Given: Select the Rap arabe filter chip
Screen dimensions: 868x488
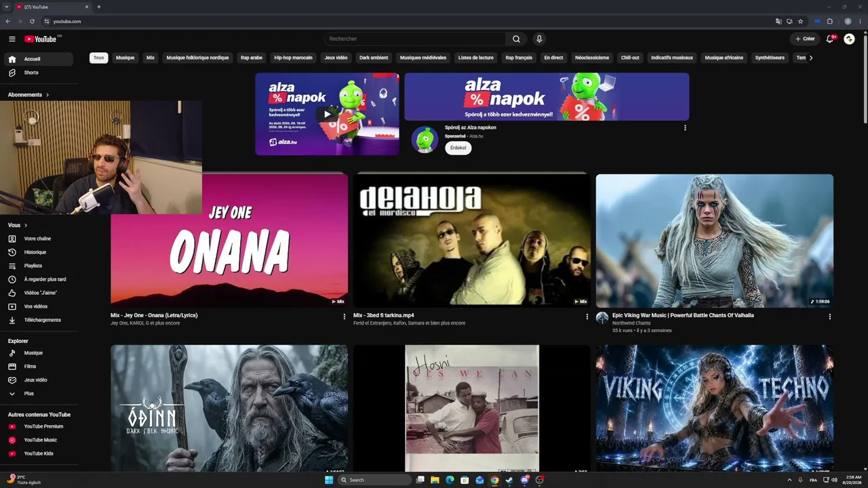Looking at the screenshot, I should 252,58.
